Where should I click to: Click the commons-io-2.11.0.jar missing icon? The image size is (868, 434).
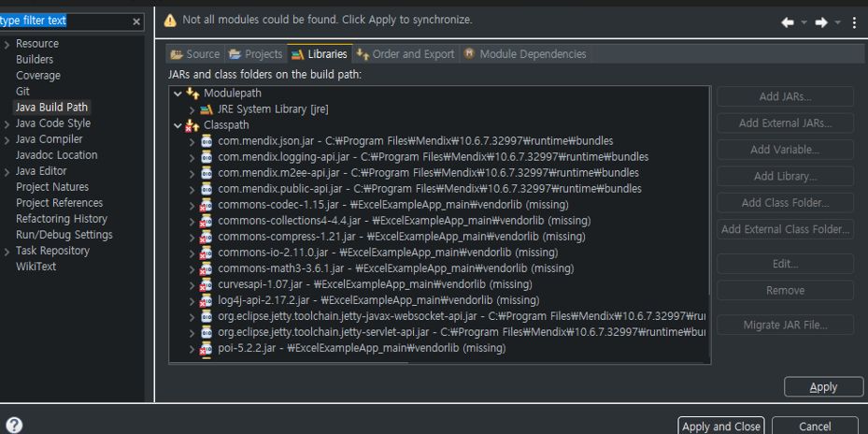point(206,253)
